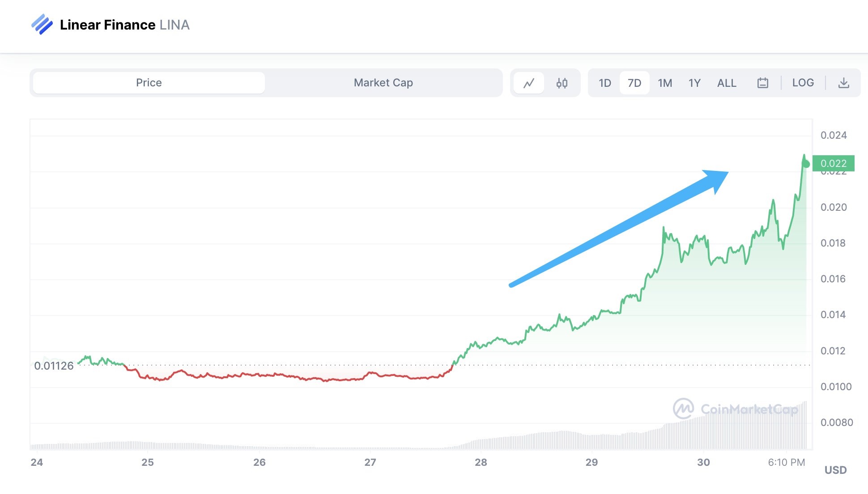The width and height of the screenshot is (868, 494).
Task: Set the time range to 1D
Action: pyautogui.click(x=604, y=83)
